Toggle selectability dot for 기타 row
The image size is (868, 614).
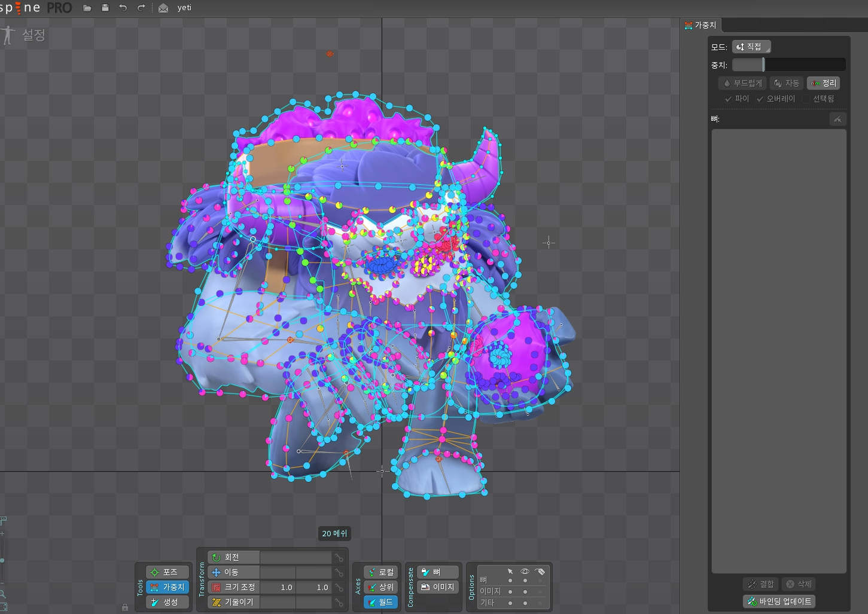510,603
